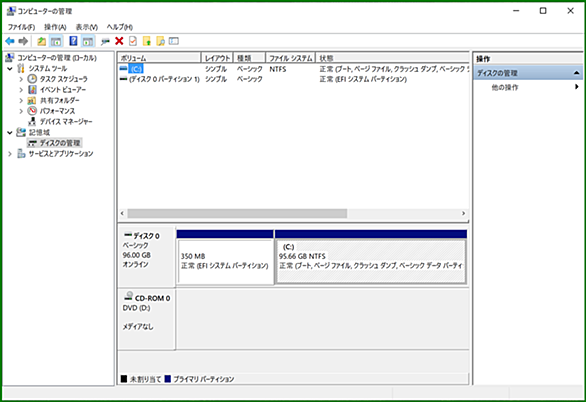Click the last toolbar view settings icon
The width and height of the screenshot is (586, 402).
point(174,41)
